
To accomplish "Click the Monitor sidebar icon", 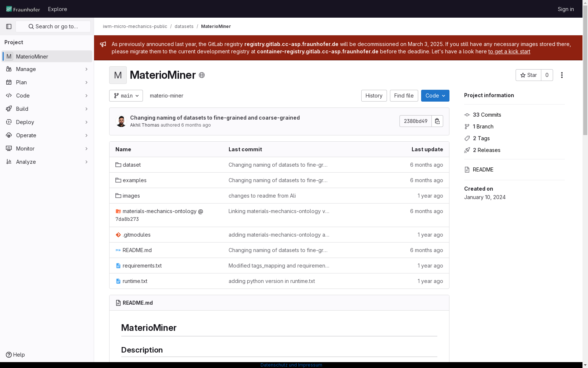I will pyautogui.click(x=9, y=149).
